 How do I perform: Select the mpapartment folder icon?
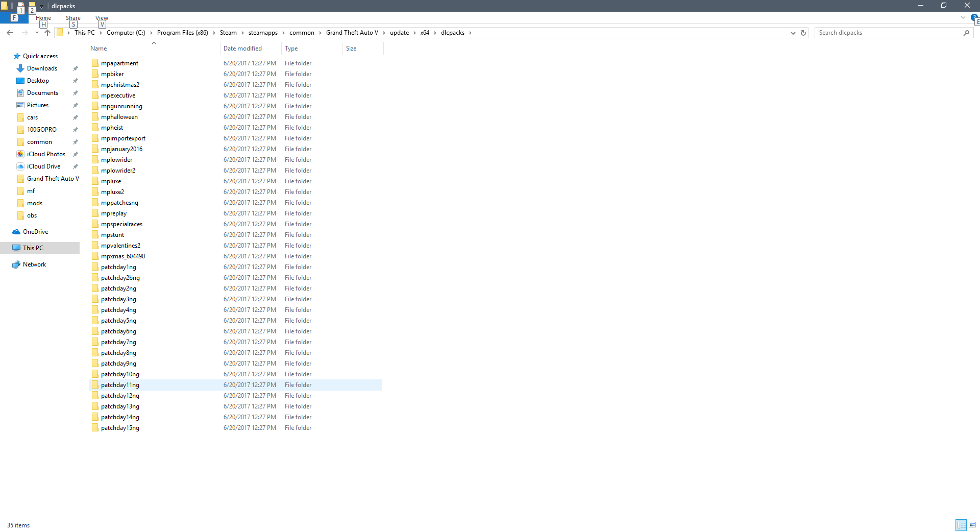pyautogui.click(x=95, y=63)
